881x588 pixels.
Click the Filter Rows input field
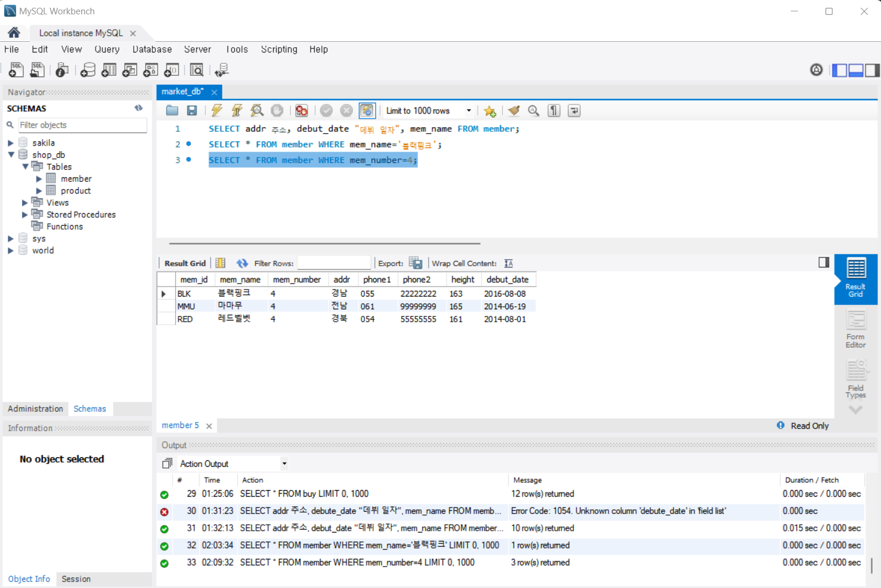coord(334,263)
